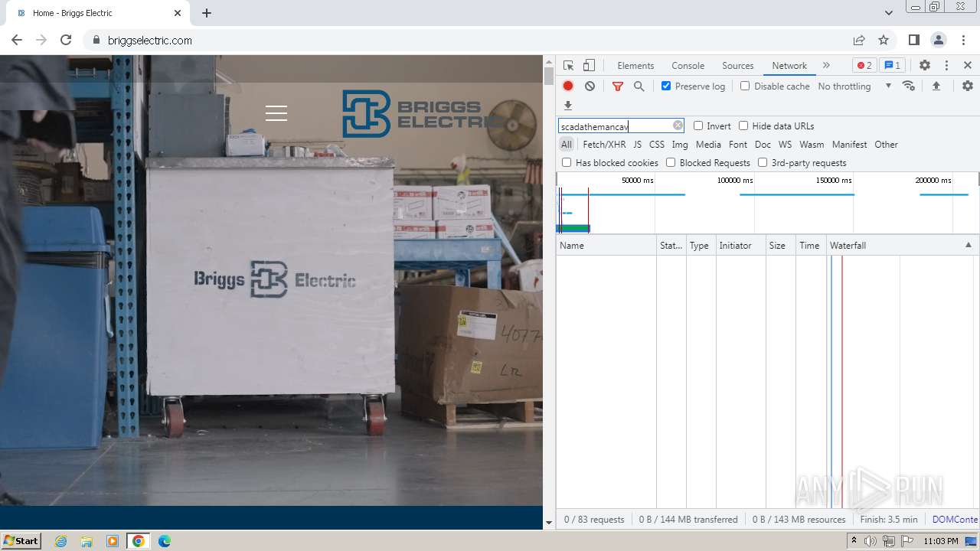Sort requests by Size column
The width and height of the screenshot is (980, 551).
pyautogui.click(x=780, y=245)
